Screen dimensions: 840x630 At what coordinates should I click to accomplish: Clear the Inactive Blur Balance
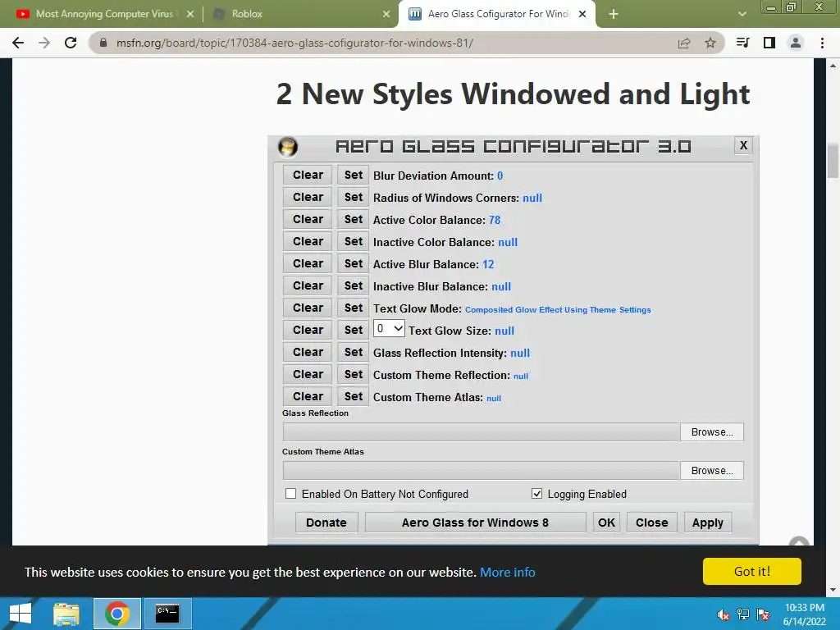click(x=308, y=285)
